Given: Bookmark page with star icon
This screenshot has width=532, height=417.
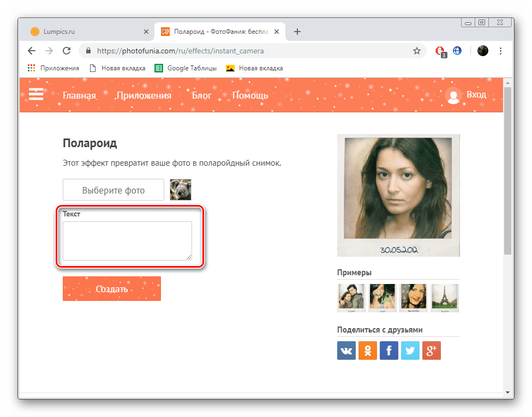Looking at the screenshot, I should pos(417,51).
